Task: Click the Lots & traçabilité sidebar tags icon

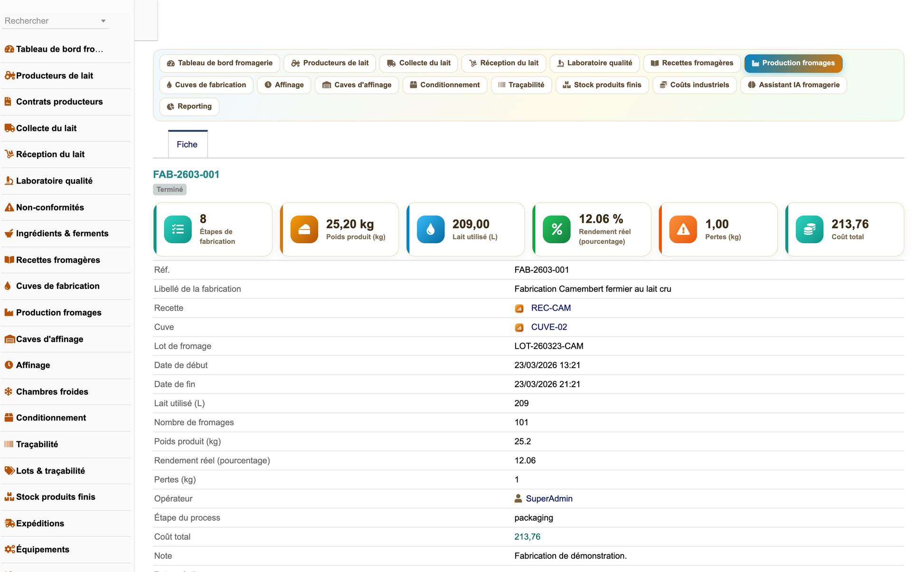Action: click(x=9, y=470)
